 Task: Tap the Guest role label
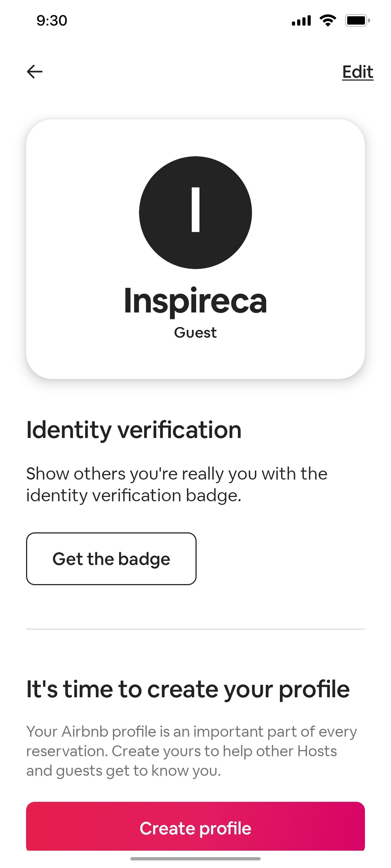click(195, 332)
